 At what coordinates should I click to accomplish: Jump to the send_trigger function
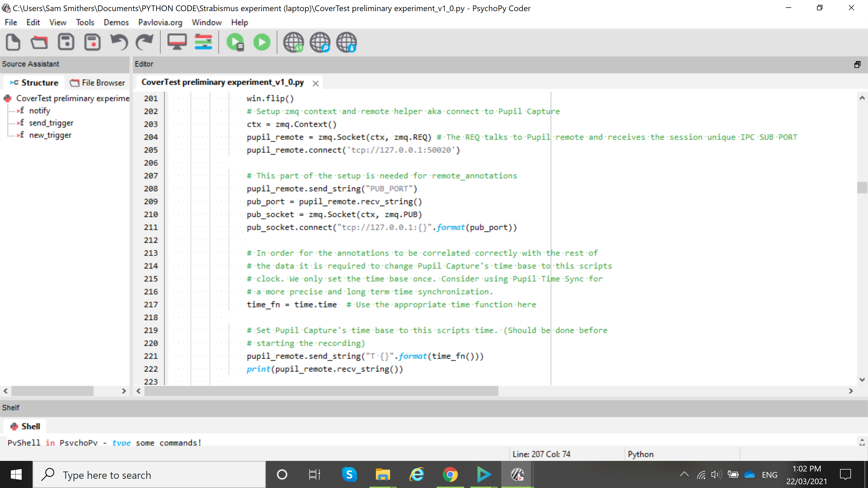(x=51, y=123)
